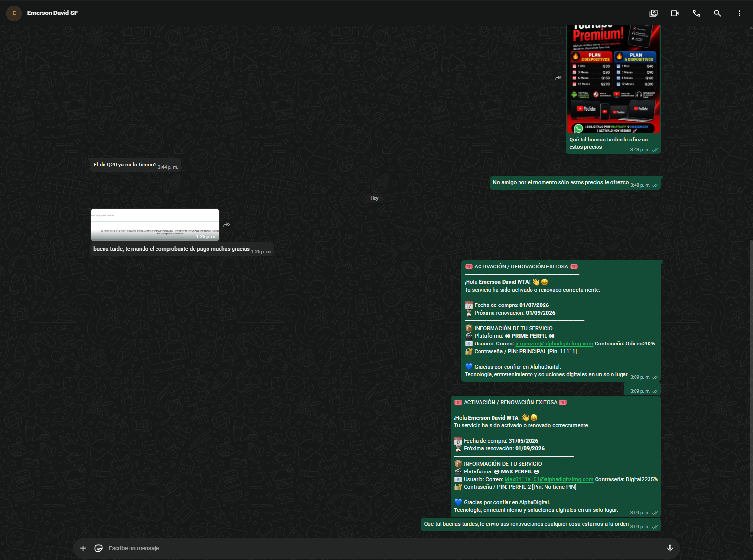Start a video call with Emerson David SF

pyautogui.click(x=675, y=13)
